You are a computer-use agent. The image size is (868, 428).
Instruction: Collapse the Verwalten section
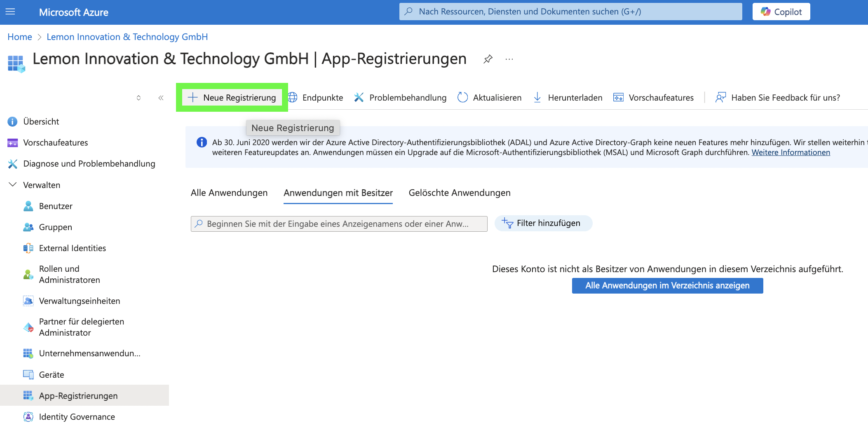(13, 185)
